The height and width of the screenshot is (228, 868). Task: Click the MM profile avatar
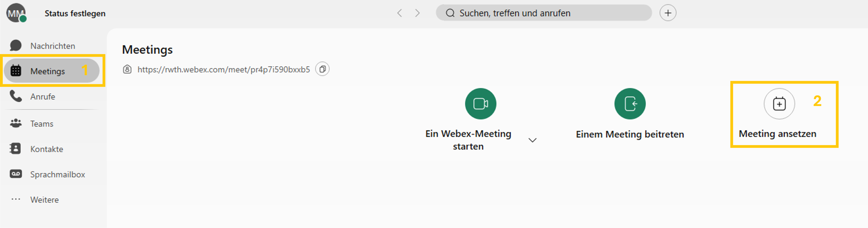pyautogui.click(x=16, y=13)
